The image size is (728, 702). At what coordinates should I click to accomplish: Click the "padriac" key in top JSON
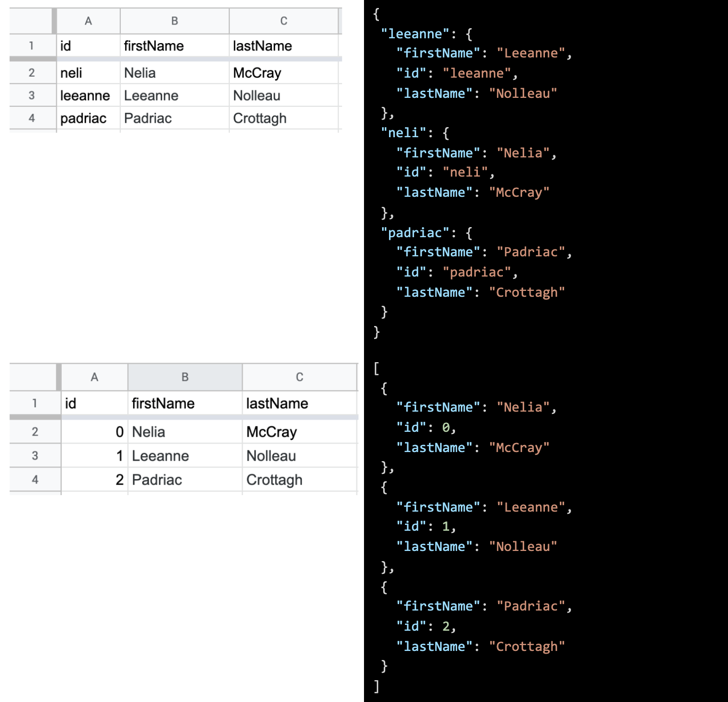tap(415, 233)
